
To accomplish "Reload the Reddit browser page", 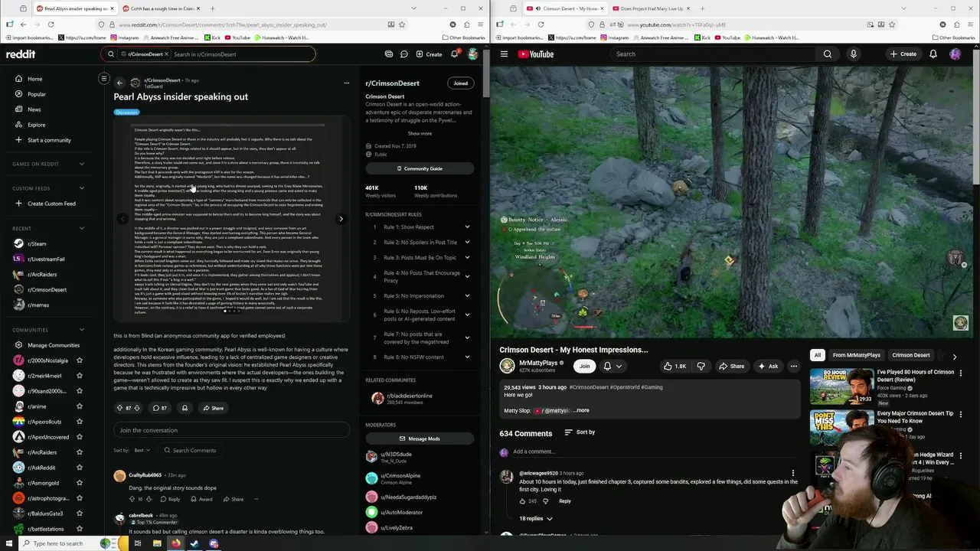I will tap(51, 24).
